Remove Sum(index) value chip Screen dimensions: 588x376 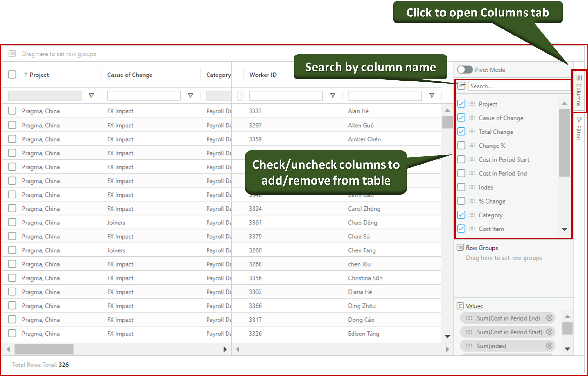tap(549, 346)
